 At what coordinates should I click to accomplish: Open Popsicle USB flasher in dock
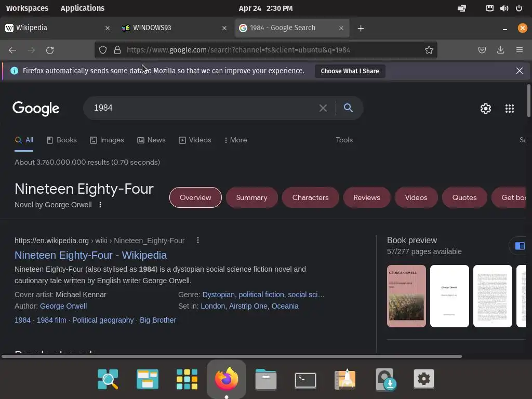tap(385, 379)
